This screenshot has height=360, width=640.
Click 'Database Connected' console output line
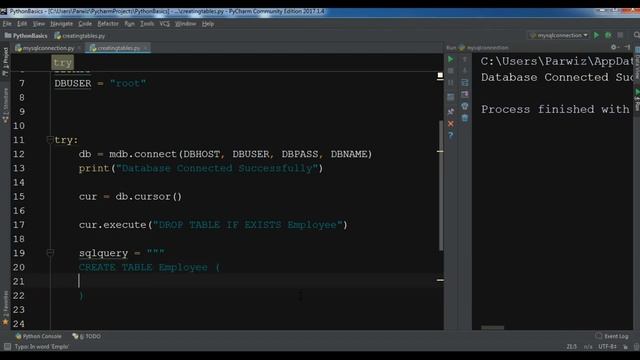click(557, 78)
